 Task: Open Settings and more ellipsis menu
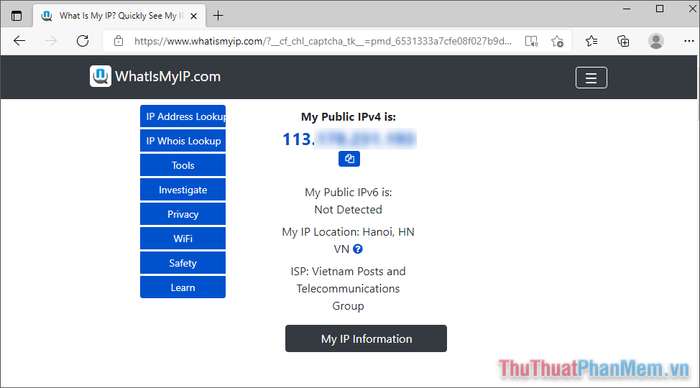point(689,41)
